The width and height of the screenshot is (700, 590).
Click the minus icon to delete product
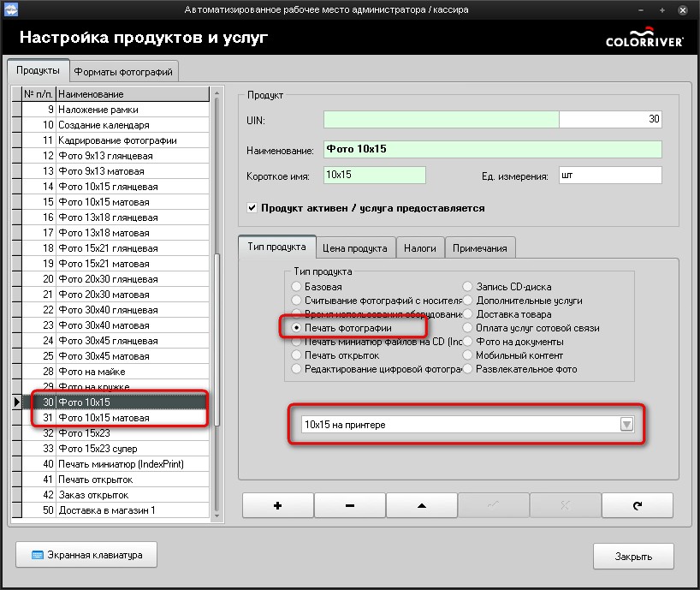350,505
